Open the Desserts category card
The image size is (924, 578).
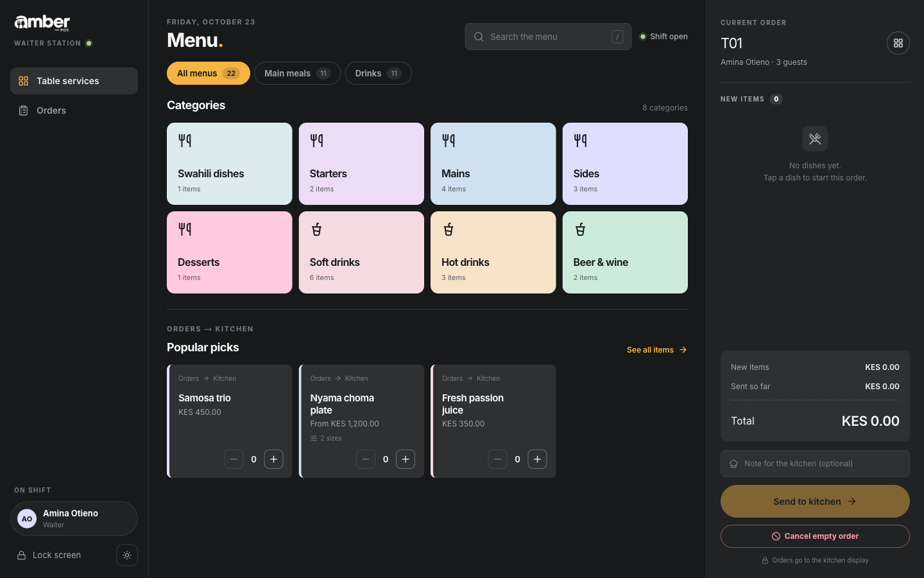(x=229, y=252)
